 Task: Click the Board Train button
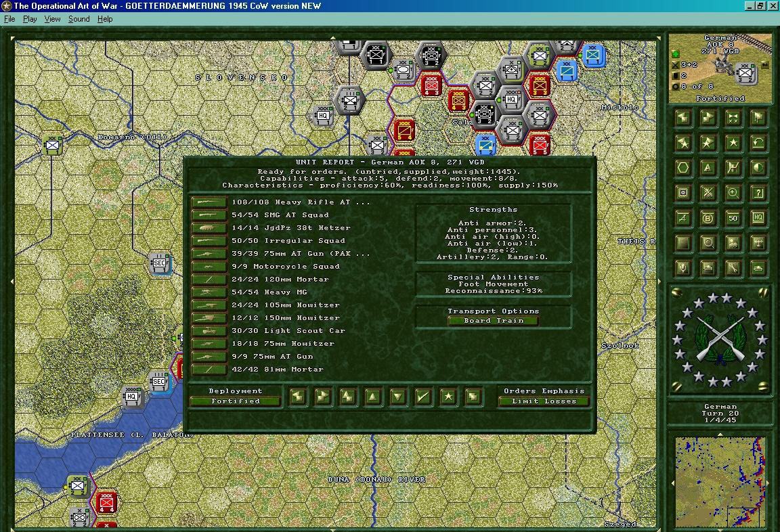(494, 321)
